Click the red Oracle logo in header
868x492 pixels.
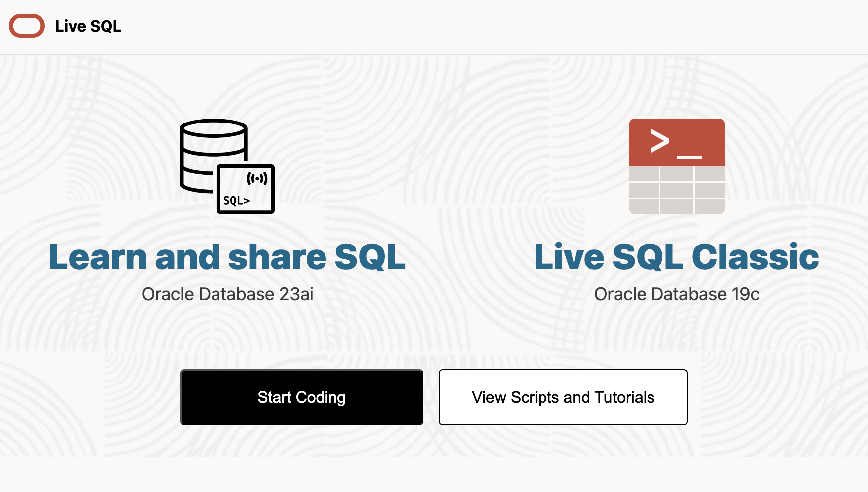[x=27, y=26]
